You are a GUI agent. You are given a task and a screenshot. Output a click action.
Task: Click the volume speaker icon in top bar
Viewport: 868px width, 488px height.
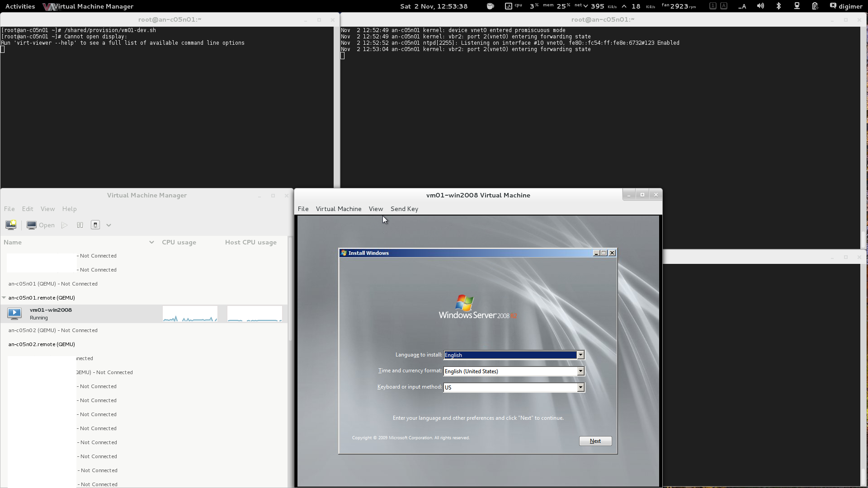coord(760,6)
